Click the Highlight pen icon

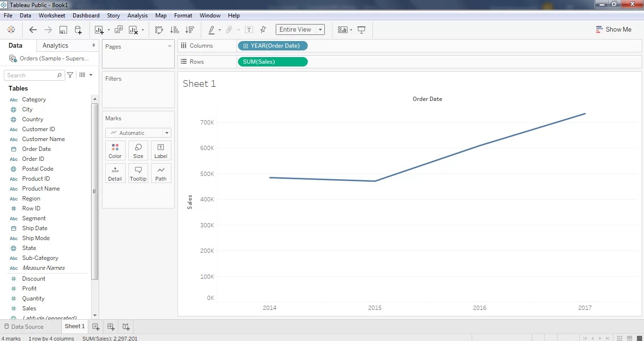(x=212, y=30)
